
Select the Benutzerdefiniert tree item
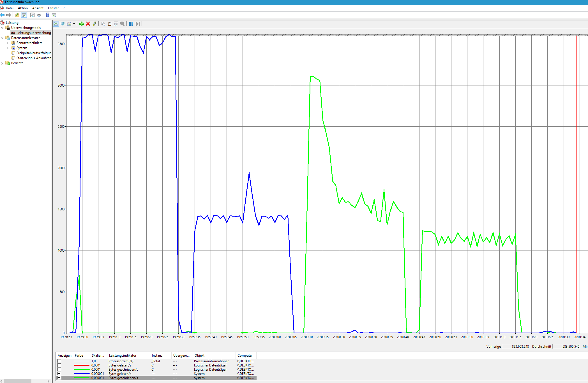coord(29,43)
